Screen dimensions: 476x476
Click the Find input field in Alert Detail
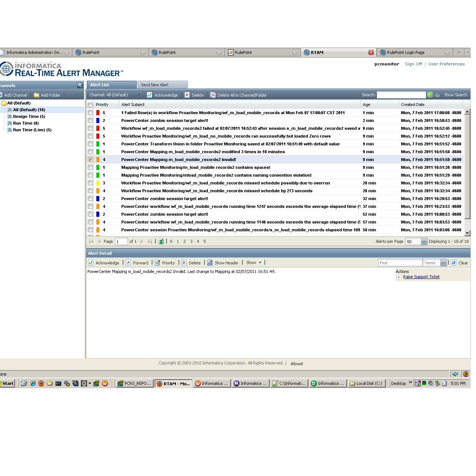click(400, 263)
